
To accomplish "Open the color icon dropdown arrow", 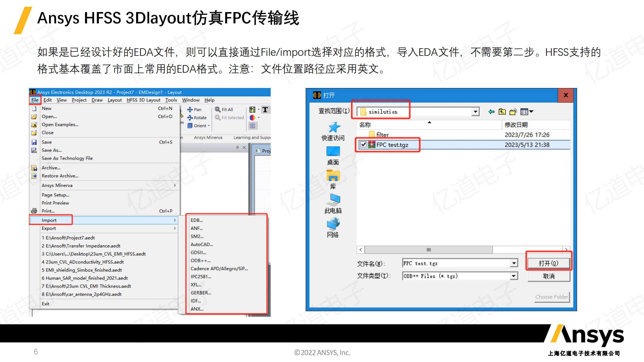I will coord(259,118).
